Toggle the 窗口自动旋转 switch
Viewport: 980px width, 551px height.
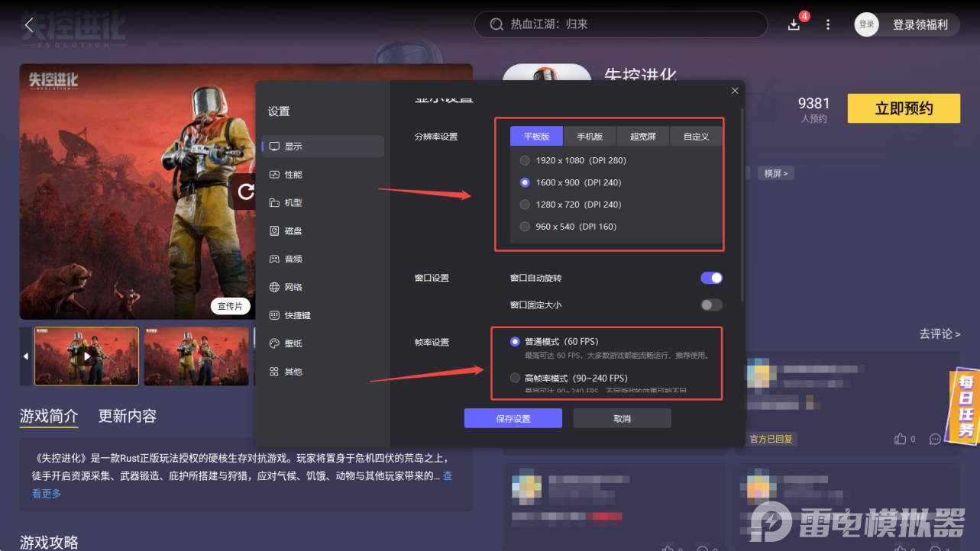711,279
